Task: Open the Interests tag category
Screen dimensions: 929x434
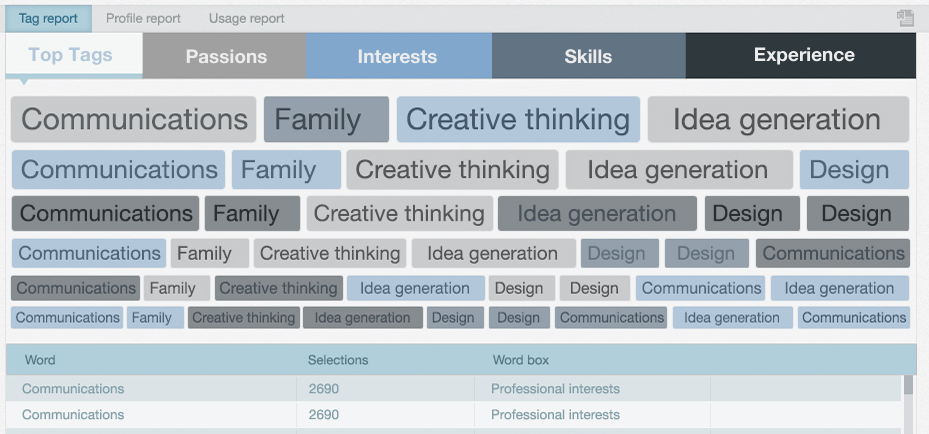Action: coord(399,56)
